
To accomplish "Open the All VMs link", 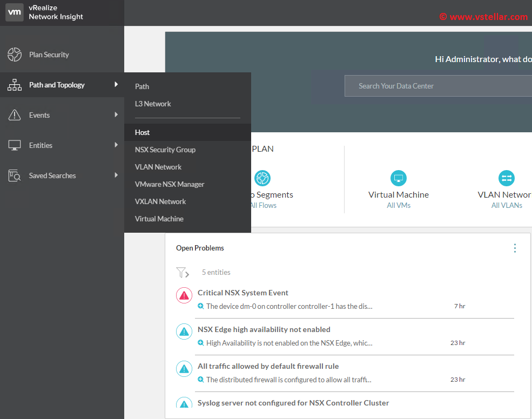I will 399,205.
